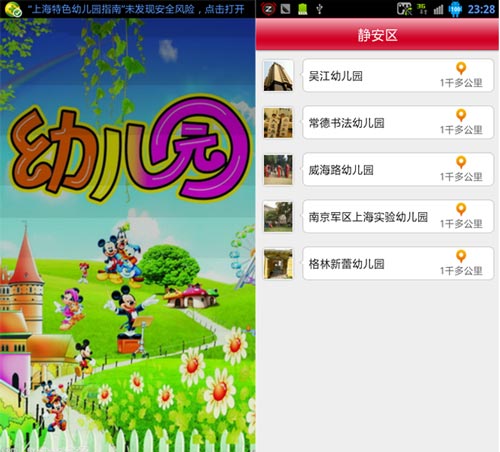
Task: Tap the red Z icon in status bar
Action: (268, 9)
